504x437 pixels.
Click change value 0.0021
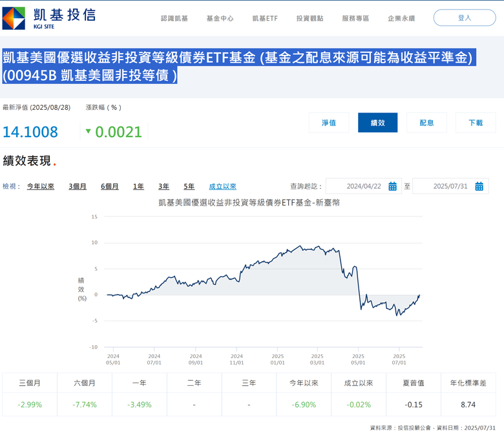pyautogui.click(x=118, y=132)
